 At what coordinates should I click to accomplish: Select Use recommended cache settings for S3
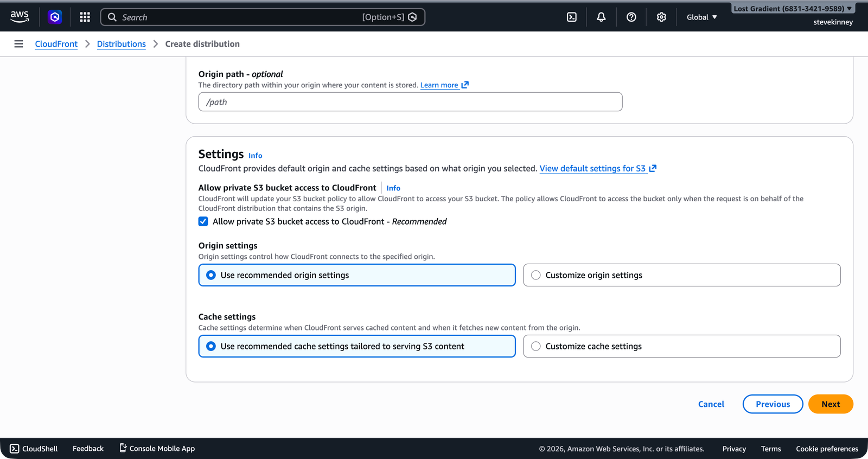pyautogui.click(x=357, y=346)
